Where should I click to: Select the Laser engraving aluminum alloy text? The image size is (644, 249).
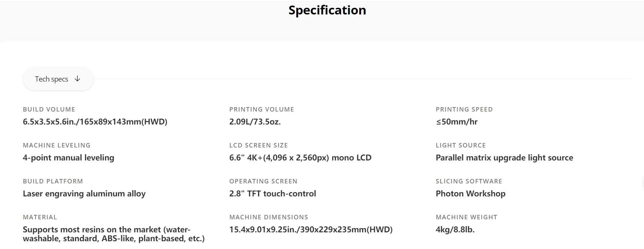pyautogui.click(x=84, y=194)
